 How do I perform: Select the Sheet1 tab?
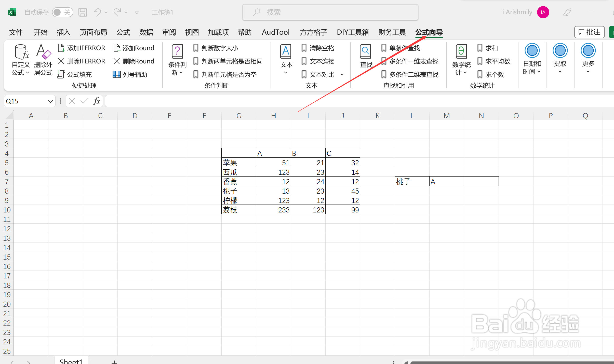point(71,361)
